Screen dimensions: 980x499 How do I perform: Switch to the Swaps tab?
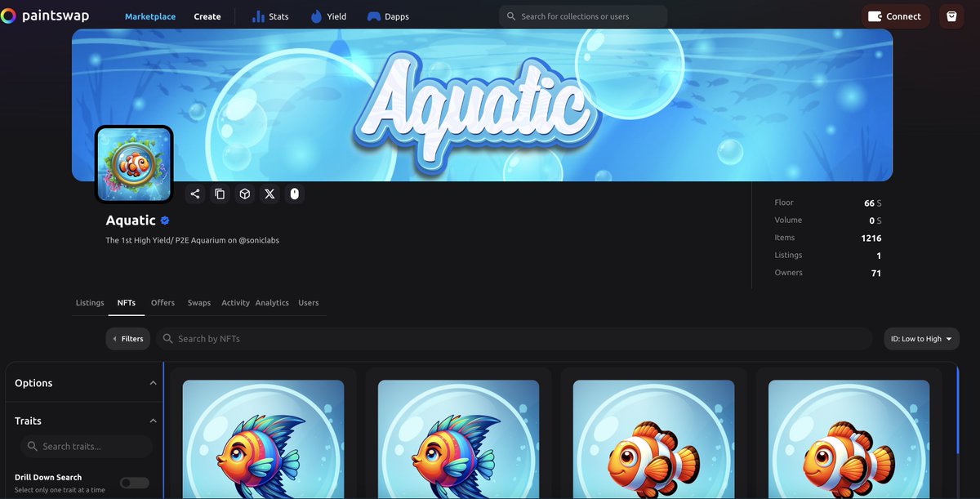pyautogui.click(x=199, y=303)
